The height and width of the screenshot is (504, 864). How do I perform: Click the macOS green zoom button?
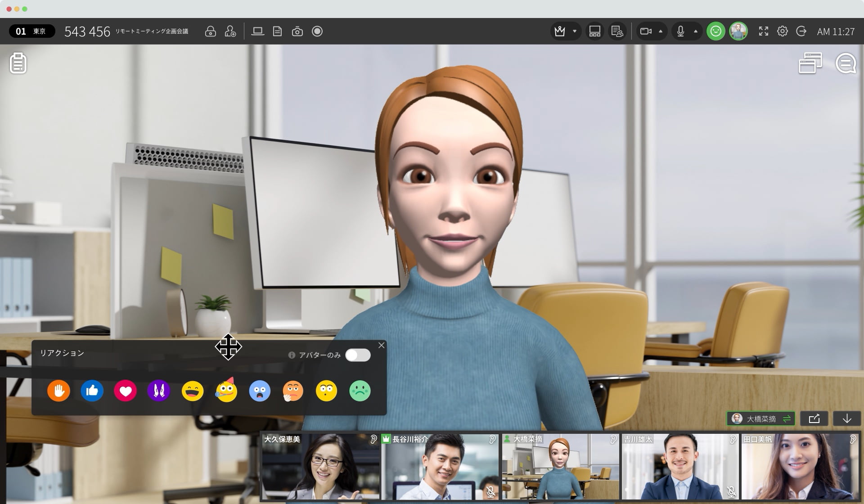[25, 9]
